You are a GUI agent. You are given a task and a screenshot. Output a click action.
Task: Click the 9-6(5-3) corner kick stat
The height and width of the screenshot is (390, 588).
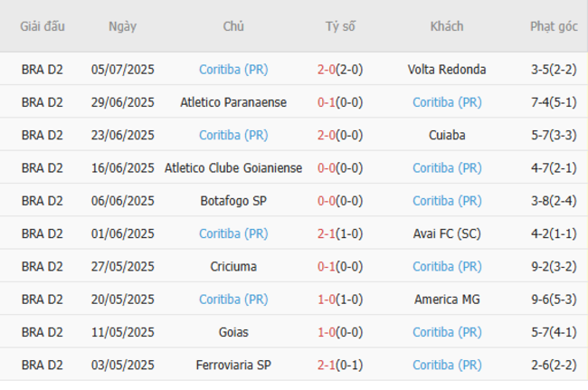(554, 299)
